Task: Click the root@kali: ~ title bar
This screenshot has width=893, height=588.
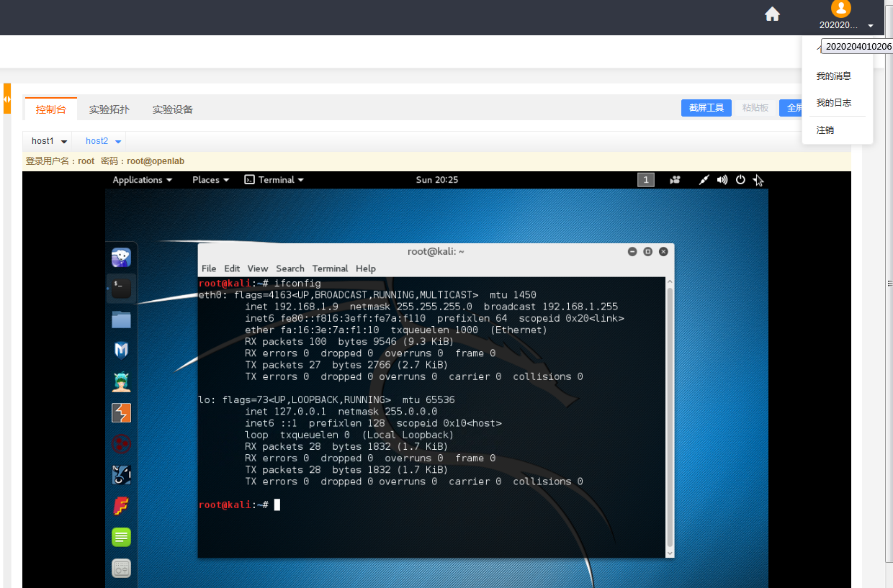Action: pyautogui.click(x=436, y=252)
